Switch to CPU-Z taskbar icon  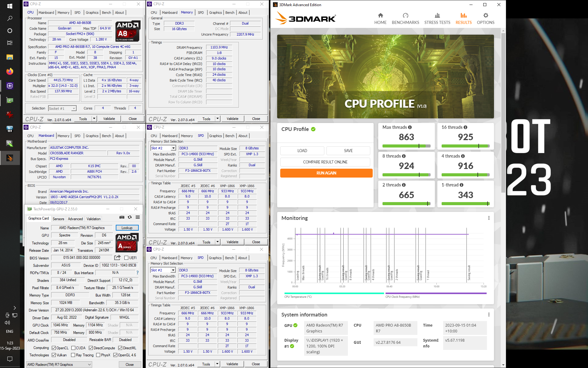click(10, 86)
